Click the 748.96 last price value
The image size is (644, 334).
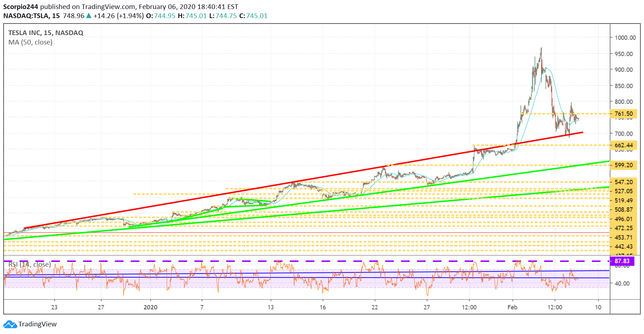coord(74,16)
